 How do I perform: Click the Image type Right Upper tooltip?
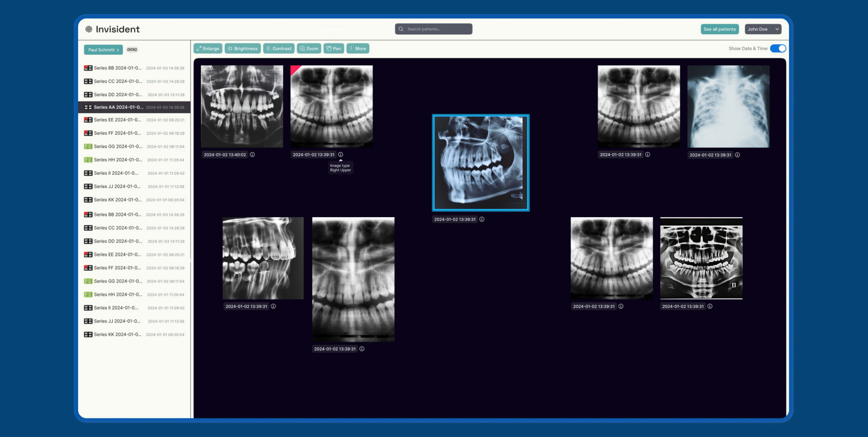(340, 168)
